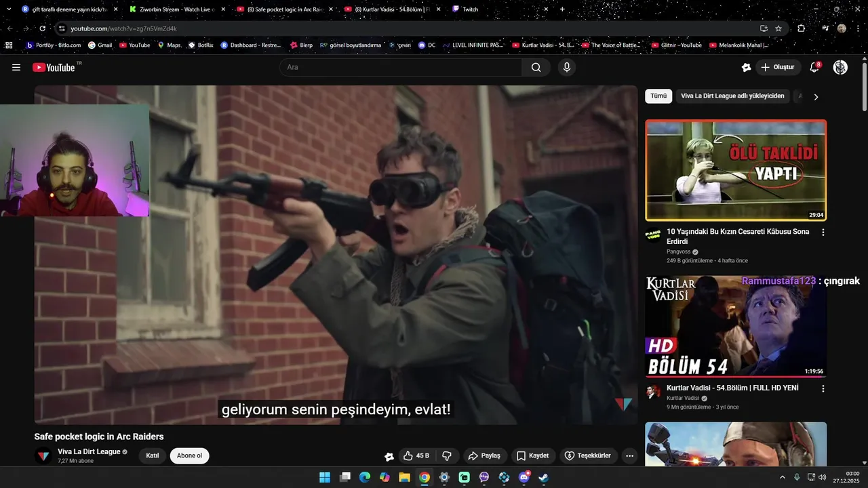
Task: Reload the page in Chrome
Action: pyautogui.click(x=42, y=28)
